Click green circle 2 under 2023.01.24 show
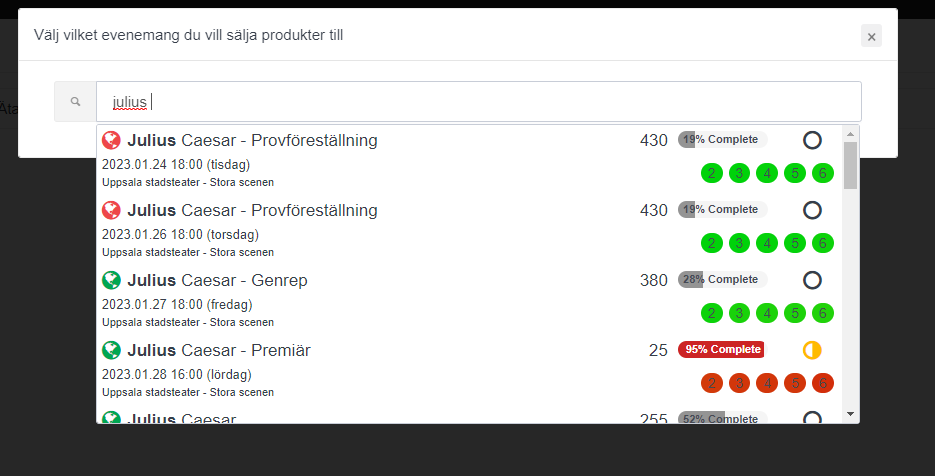The height and width of the screenshot is (476, 935). point(712,173)
